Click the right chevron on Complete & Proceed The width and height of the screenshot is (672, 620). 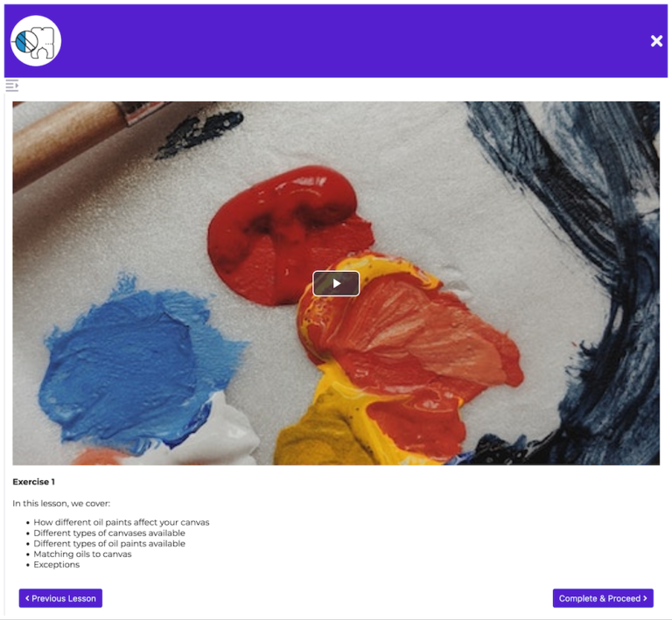click(645, 598)
